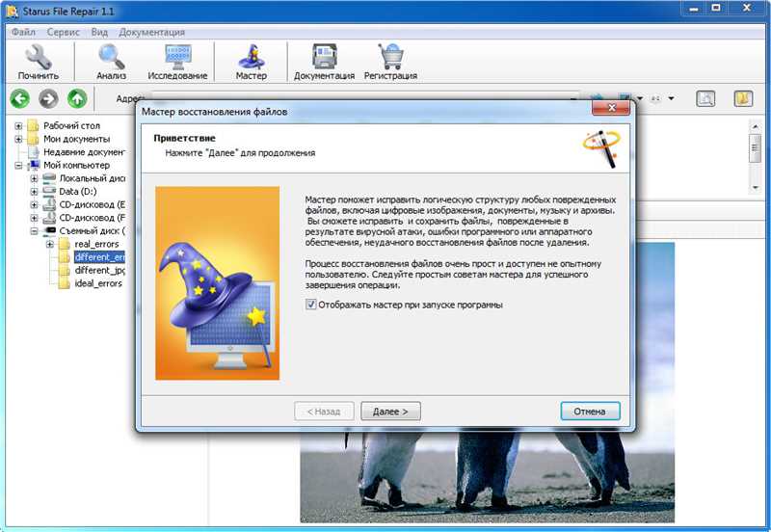Close the Мастер восстановления файлов dialog
771x532 pixels.
(611, 108)
